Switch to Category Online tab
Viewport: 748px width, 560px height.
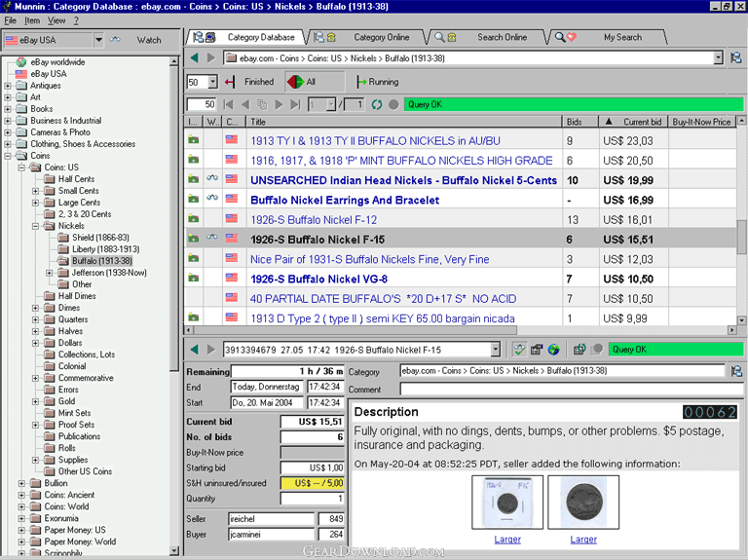[x=370, y=37]
